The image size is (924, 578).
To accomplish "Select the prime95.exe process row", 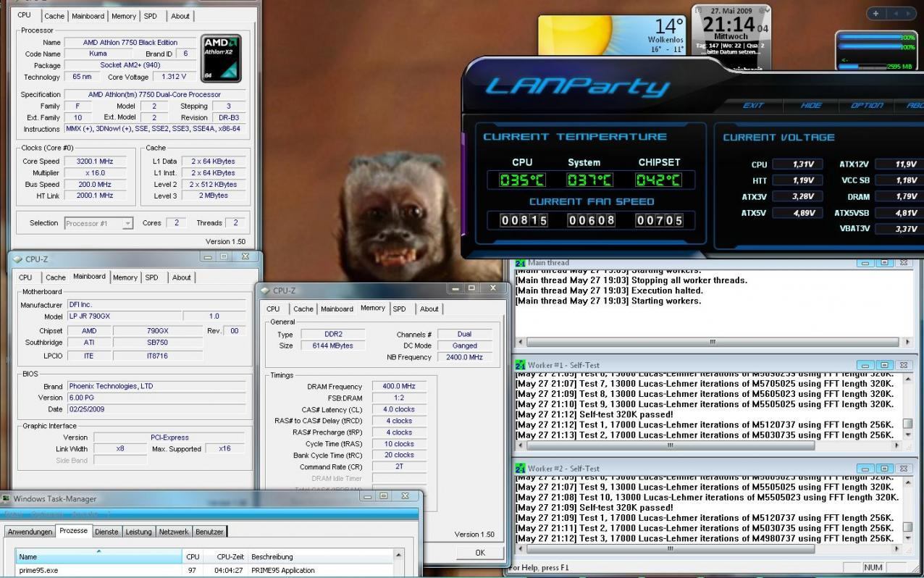I will tap(204, 571).
